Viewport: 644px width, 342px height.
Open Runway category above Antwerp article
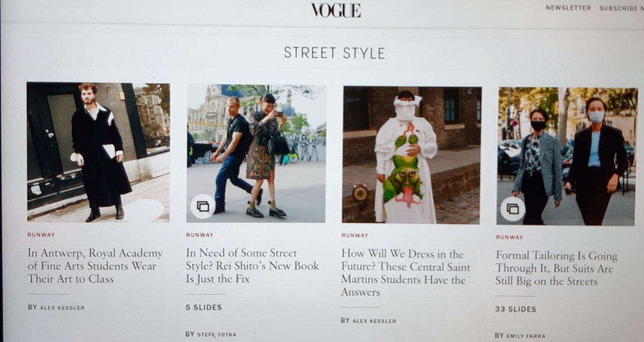pos(41,235)
